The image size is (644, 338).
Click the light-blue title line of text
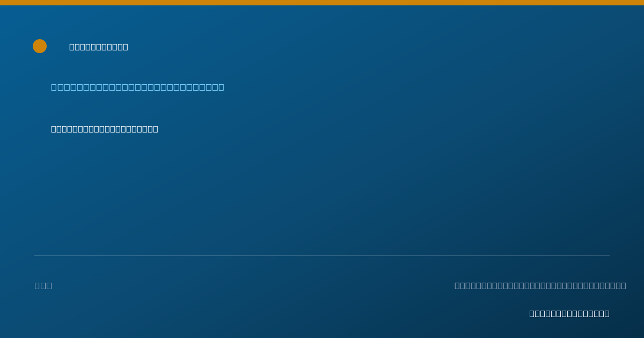137,87
